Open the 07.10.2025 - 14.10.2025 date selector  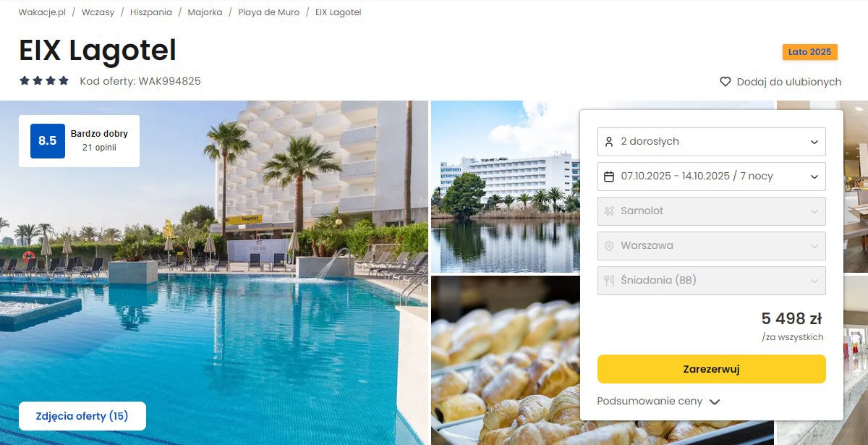tap(711, 177)
